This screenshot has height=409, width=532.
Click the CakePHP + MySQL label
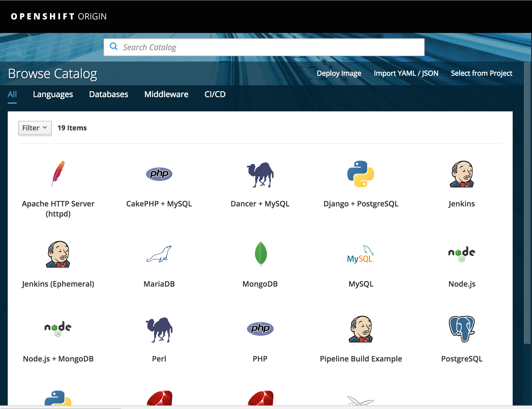click(x=159, y=204)
